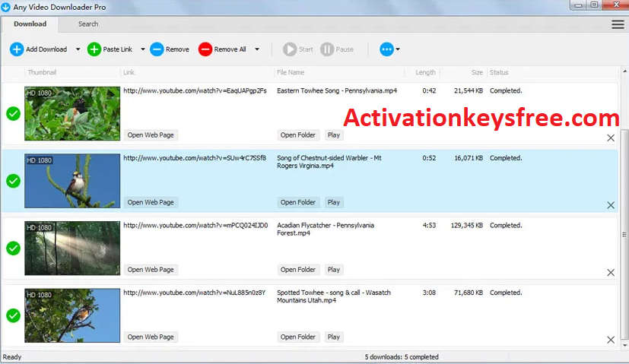This screenshot has height=364, width=629.
Task: Select file name Song of Chestnut-sided Warbler
Action: coord(329,162)
